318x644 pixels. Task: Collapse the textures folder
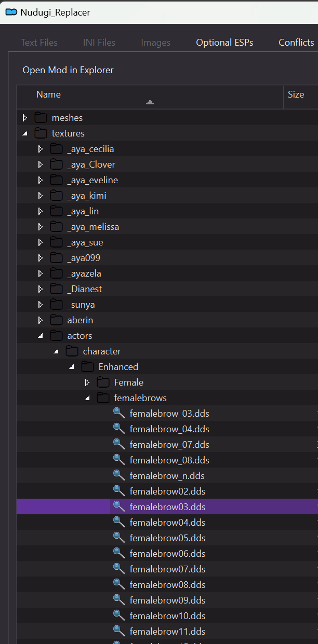click(25, 133)
